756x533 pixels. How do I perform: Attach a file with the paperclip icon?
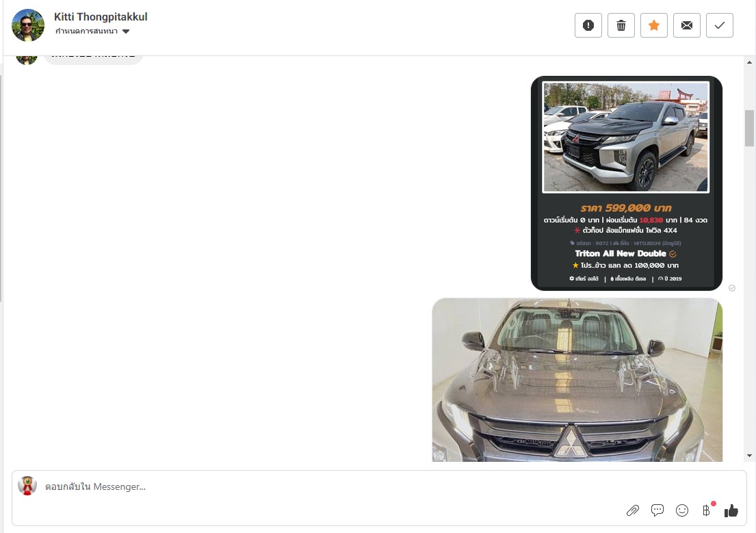click(x=633, y=510)
